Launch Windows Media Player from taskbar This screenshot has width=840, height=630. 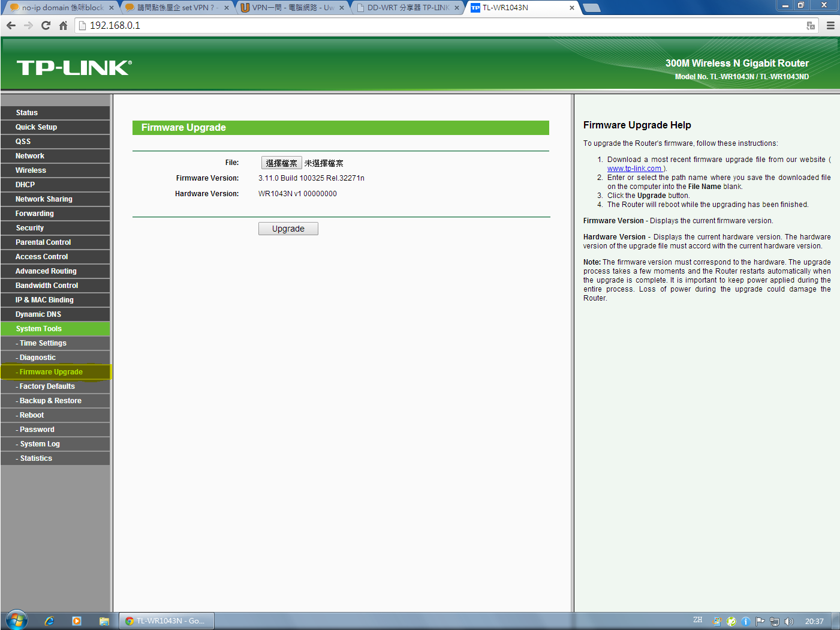coord(77,621)
